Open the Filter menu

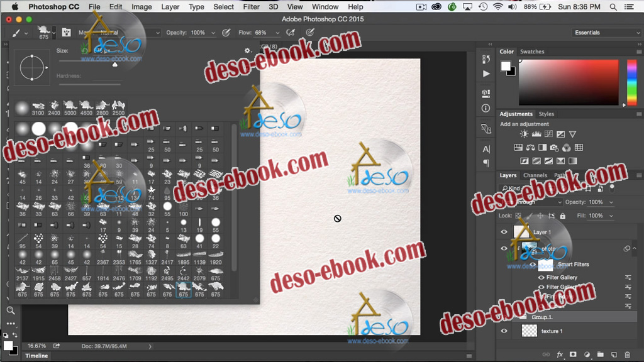pos(251,7)
